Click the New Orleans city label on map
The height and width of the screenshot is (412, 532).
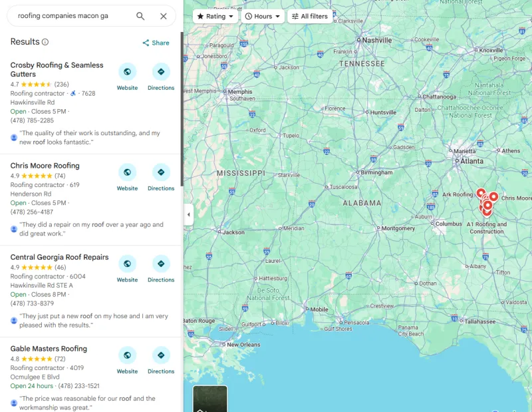tap(243, 344)
